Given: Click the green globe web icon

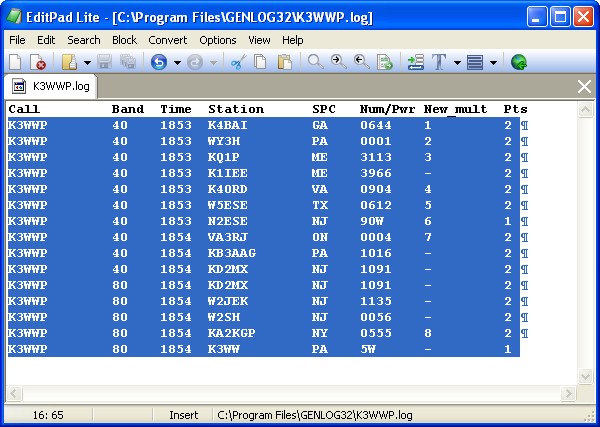Looking at the screenshot, I should [x=519, y=62].
